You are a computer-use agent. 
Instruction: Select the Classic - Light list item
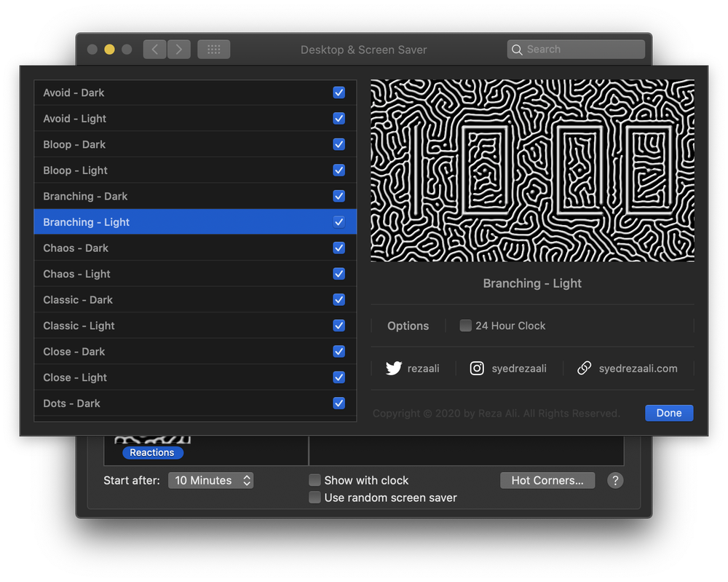point(79,326)
